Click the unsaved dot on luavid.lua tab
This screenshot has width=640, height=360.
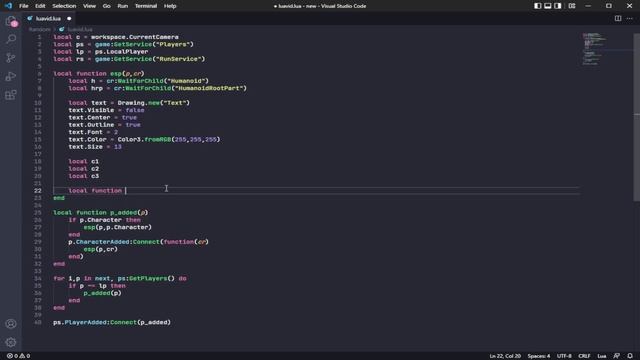pos(69,19)
